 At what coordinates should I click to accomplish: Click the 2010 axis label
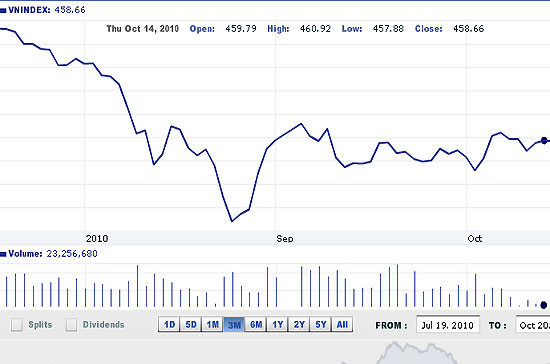97,239
